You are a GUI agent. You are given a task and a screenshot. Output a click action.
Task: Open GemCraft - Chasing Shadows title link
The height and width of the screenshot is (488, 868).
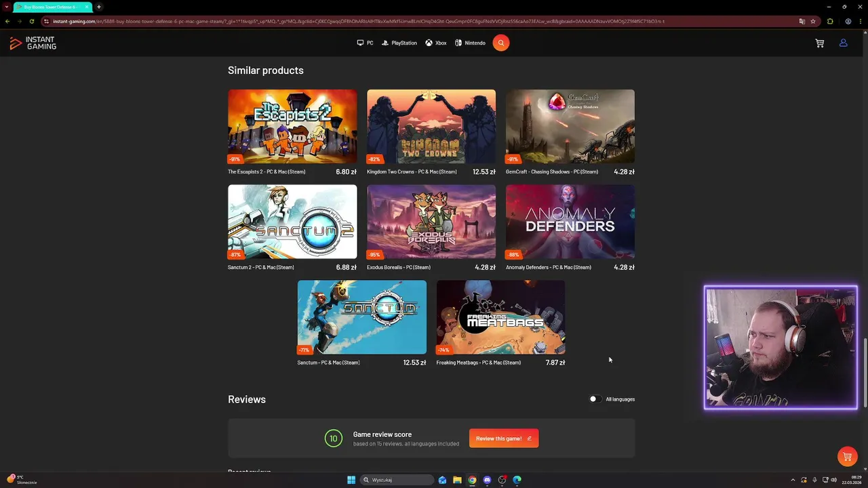pyautogui.click(x=552, y=171)
